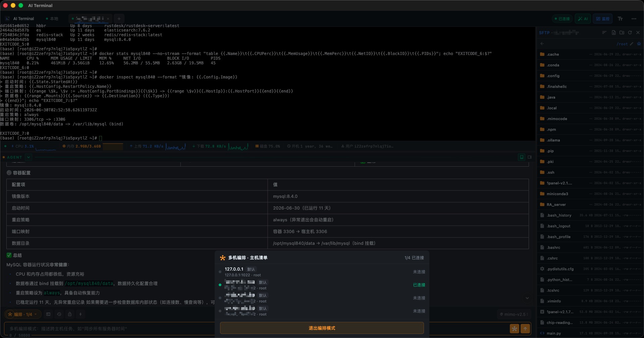Open the .config folder

[x=590, y=76]
